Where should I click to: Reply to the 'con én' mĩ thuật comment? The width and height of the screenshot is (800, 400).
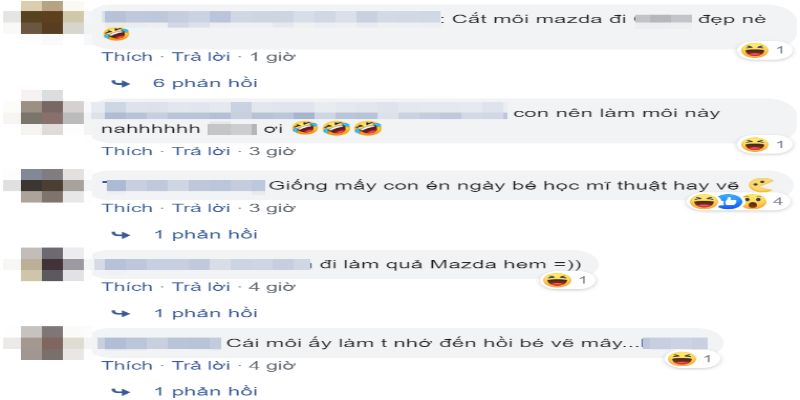pos(201,208)
